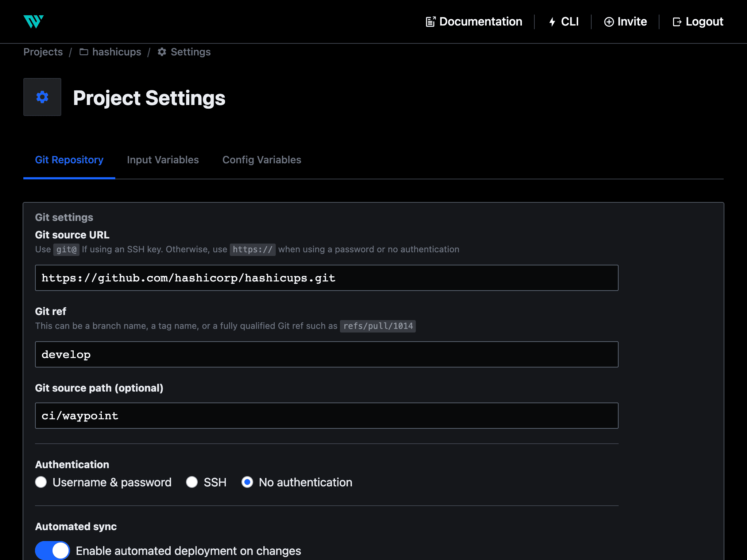Click the hashicups folder icon in breadcrumb
Viewport: 747px width, 560px height.
[84, 52]
